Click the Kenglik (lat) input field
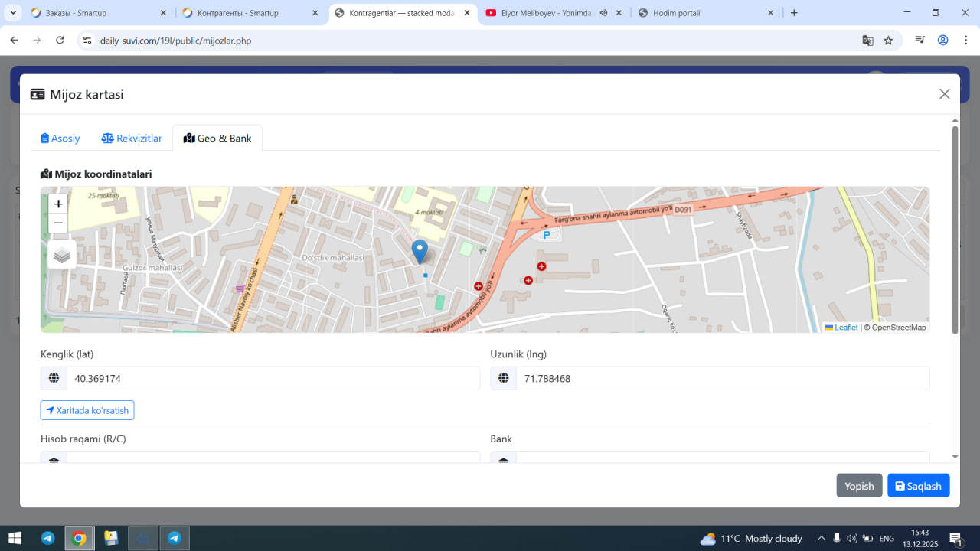Viewport: 980px width, 551px height. tap(273, 378)
